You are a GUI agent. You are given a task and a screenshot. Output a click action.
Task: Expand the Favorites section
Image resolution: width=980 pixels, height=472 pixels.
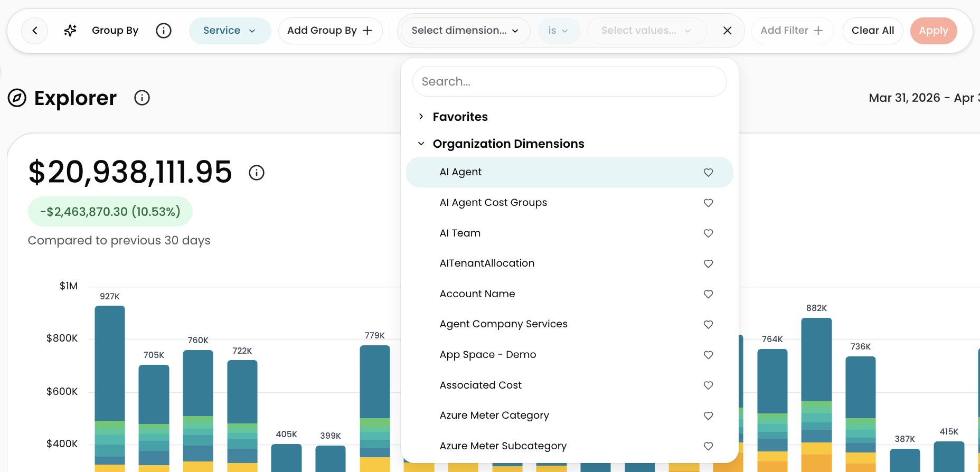pyautogui.click(x=453, y=117)
